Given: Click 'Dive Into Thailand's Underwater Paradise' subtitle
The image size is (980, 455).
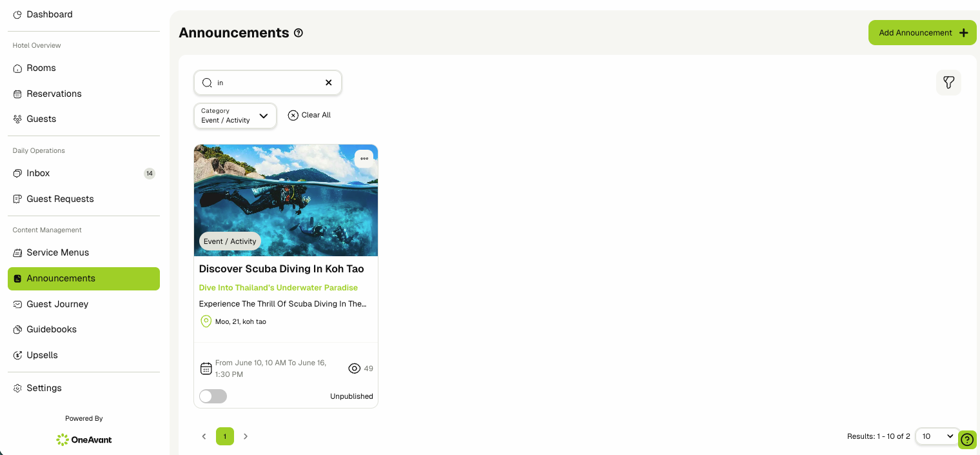Looking at the screenshot, I should (x=279, y=288).
